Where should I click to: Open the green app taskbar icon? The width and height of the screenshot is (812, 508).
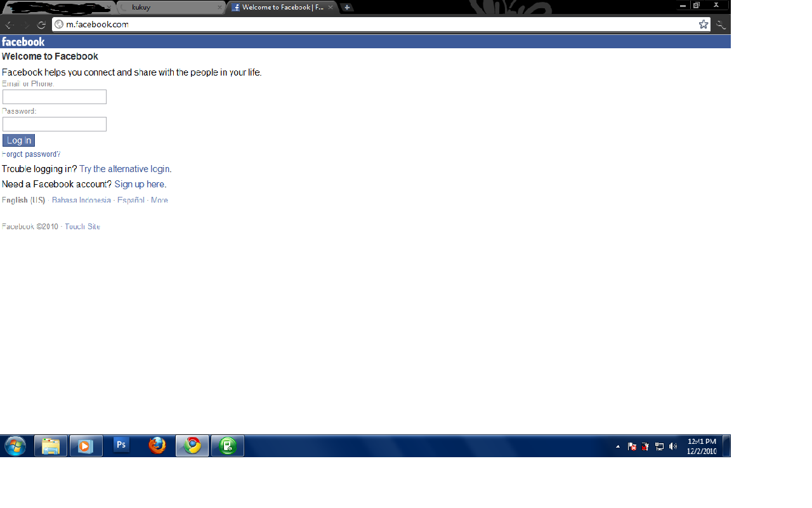pos(228,446)
